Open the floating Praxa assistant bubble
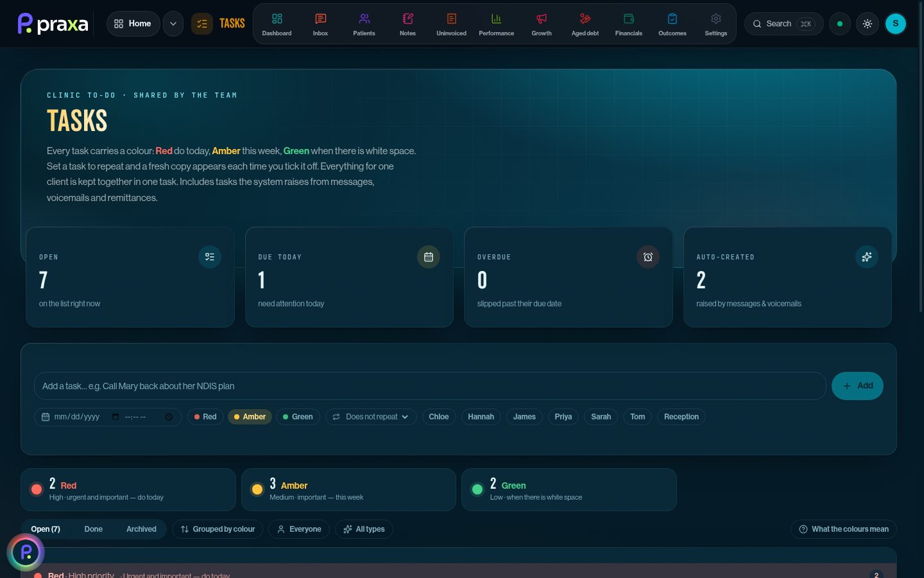Image resolution: width=924 pixels, height=578 pixels. coord(26,552)
